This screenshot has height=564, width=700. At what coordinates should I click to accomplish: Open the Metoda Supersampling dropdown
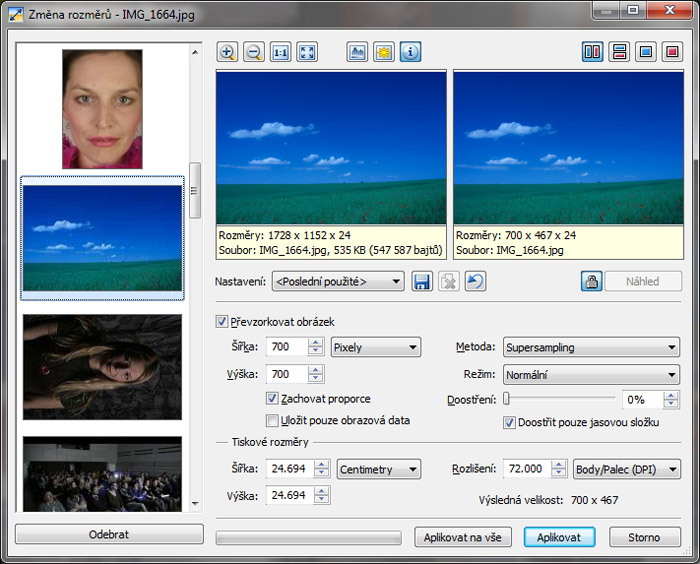pos(591,348)
